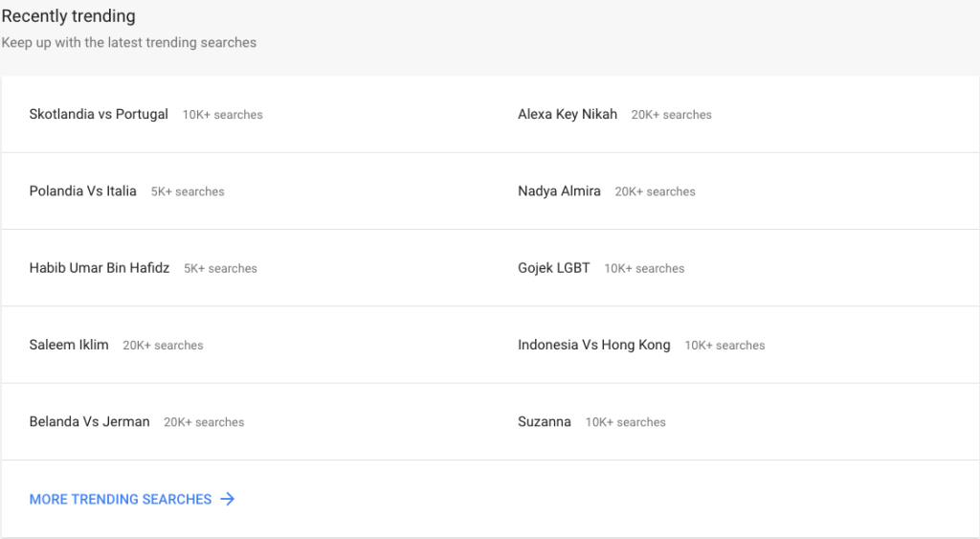Open Belanda Vs Jerman trending search

point(89,422)
